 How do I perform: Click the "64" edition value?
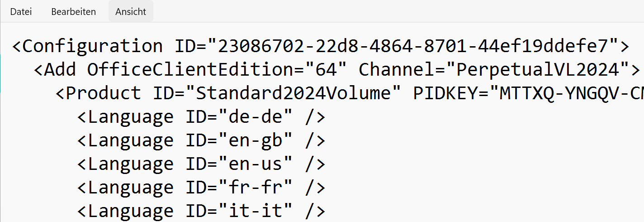coord(326,70)
